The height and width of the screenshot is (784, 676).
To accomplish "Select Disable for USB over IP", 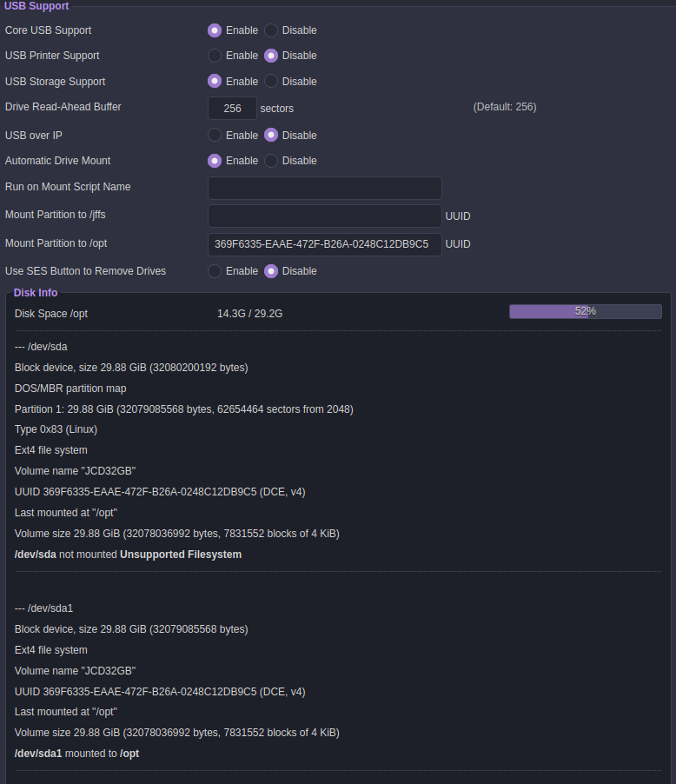I will pyautogui.click(x=271, y=135).
